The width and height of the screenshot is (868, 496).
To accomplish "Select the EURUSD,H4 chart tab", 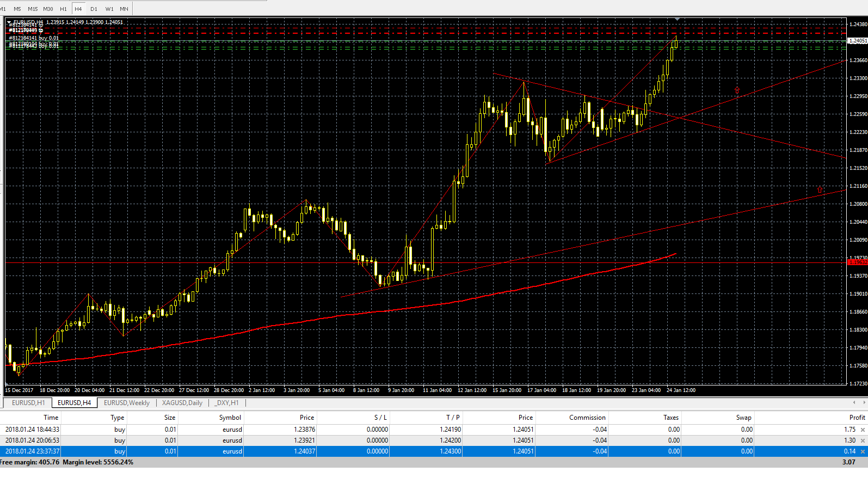I will point(74,403).
